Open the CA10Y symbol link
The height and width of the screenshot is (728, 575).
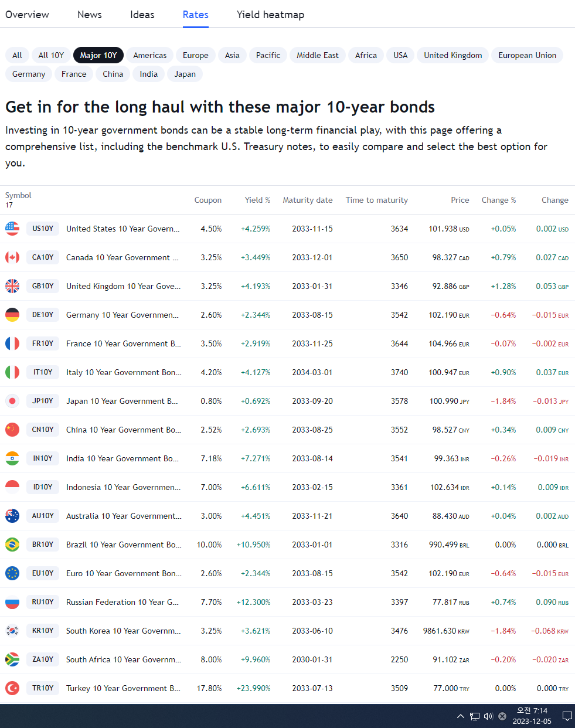(43, 257)
